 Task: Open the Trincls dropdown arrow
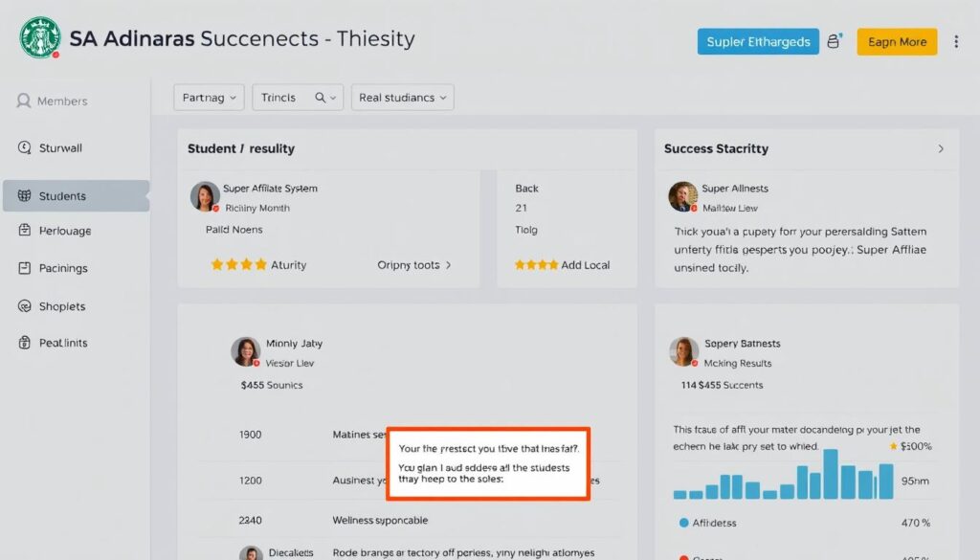pyautogui.click(x=333, y=99)
